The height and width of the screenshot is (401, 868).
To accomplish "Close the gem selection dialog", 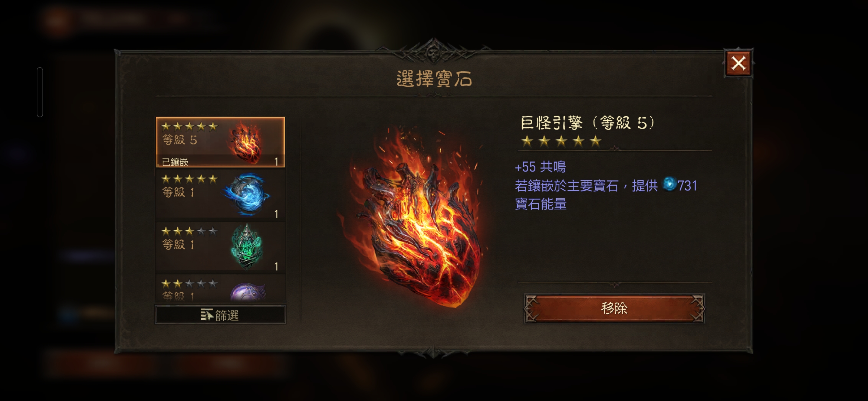I will point(738,63).
